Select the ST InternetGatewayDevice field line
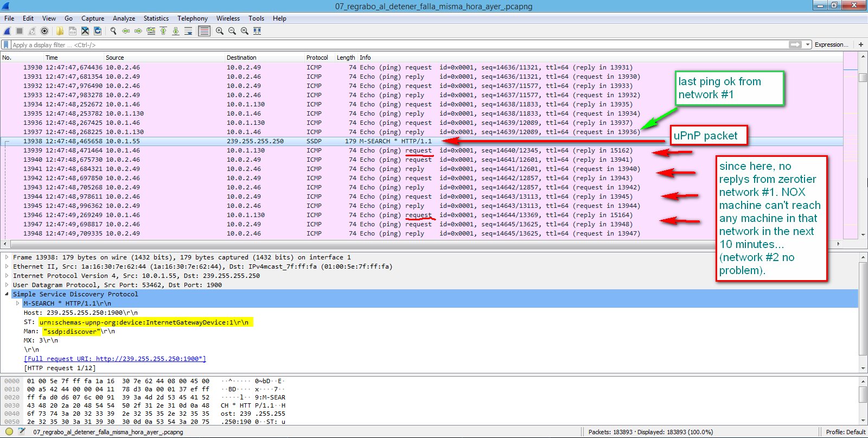The image size is (868, 438). 138,322
